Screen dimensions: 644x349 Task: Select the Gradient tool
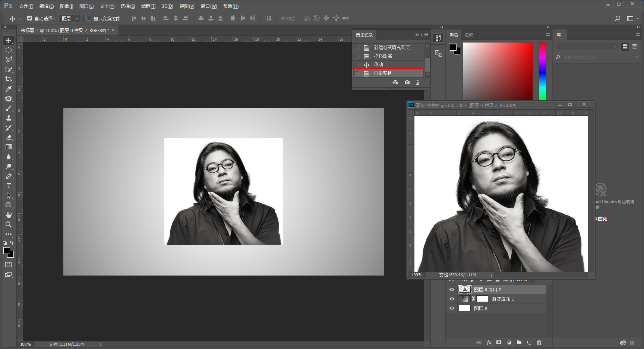pos(9,147)
